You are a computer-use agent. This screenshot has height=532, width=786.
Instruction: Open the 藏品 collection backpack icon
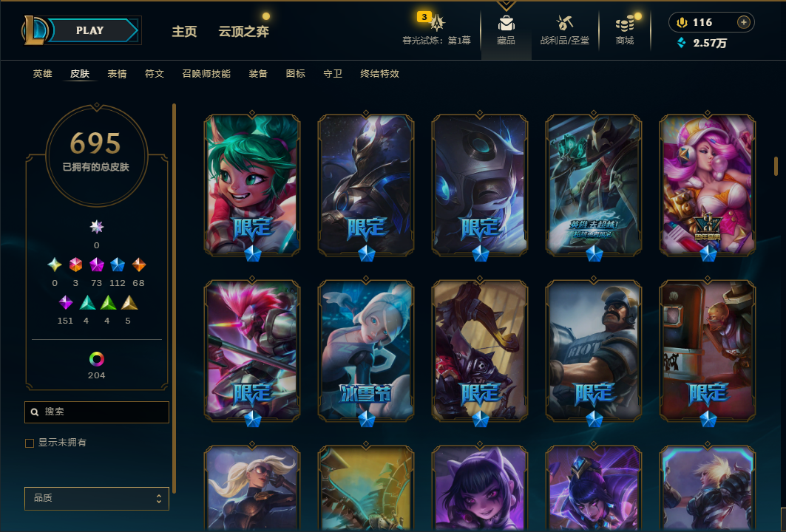pos(506,23)
